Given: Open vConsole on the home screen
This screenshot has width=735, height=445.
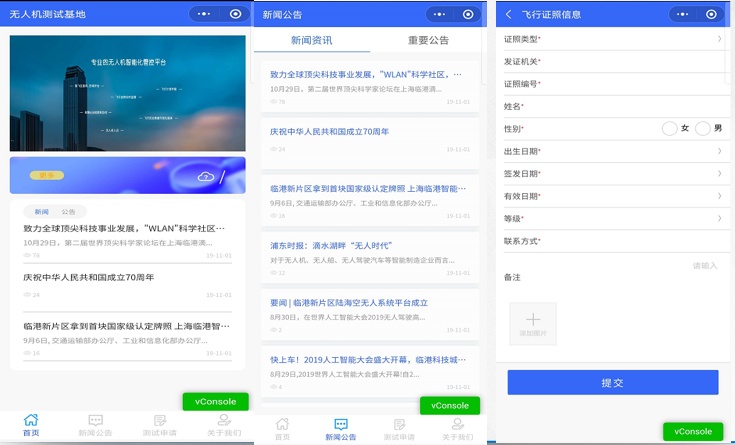Looking at the screenshot, I should coord(216,402).
